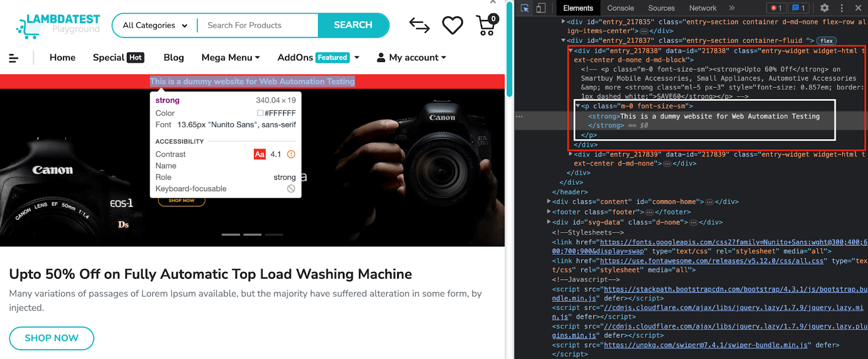Image resolution: width=868 pixels, height=359 pixels.
Task: Click the webpage vertical scrollbar
Action: (x=509, y=51)
